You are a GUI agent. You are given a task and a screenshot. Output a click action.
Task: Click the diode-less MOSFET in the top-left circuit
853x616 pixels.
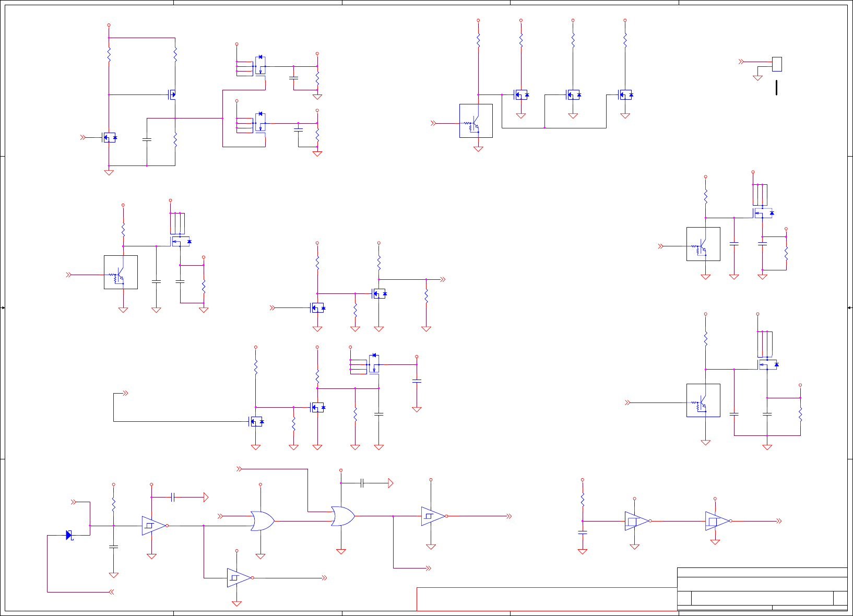click(x=172, y=95)
